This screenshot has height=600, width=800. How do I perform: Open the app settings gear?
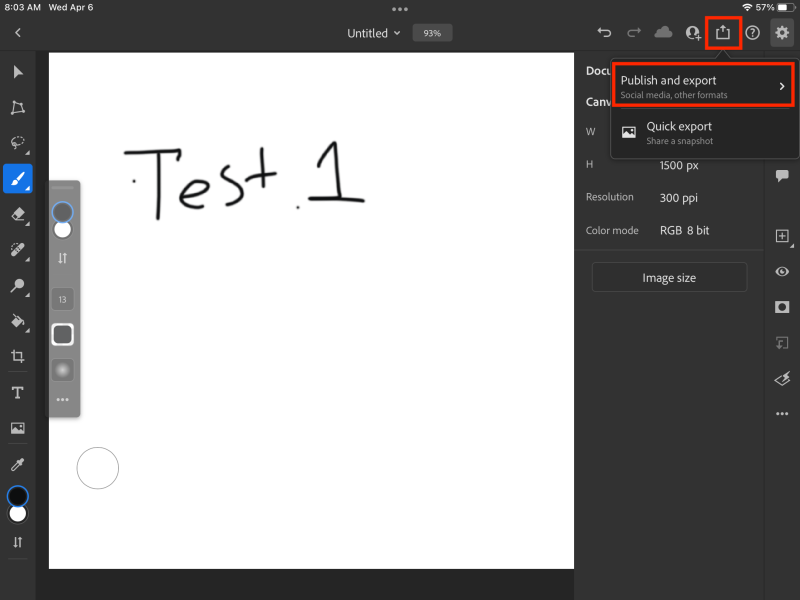[x=782, y=32]
